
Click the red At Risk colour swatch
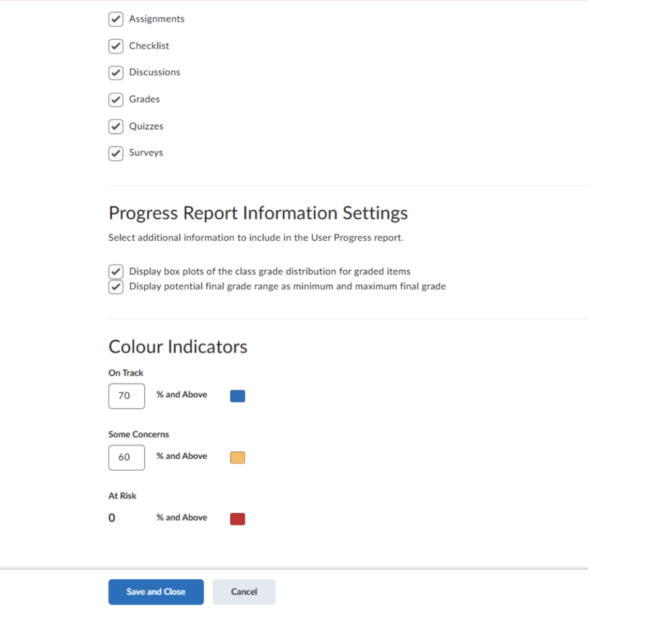(237, 519)
